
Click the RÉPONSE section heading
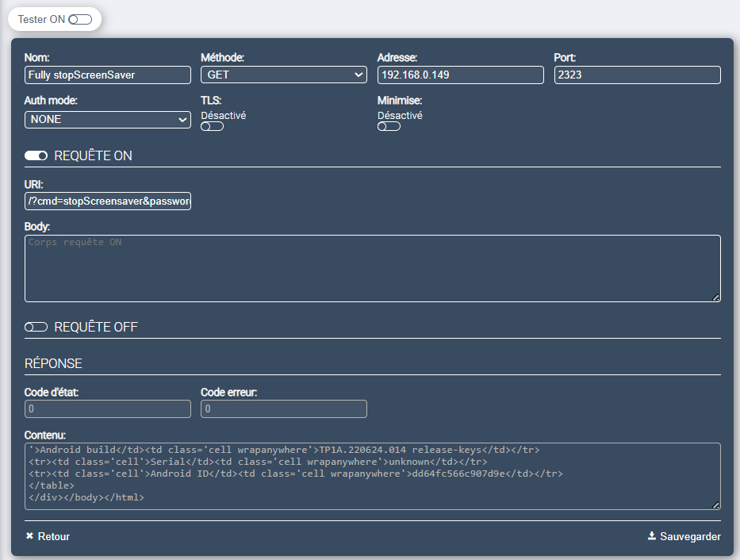[x=53, y=363]
